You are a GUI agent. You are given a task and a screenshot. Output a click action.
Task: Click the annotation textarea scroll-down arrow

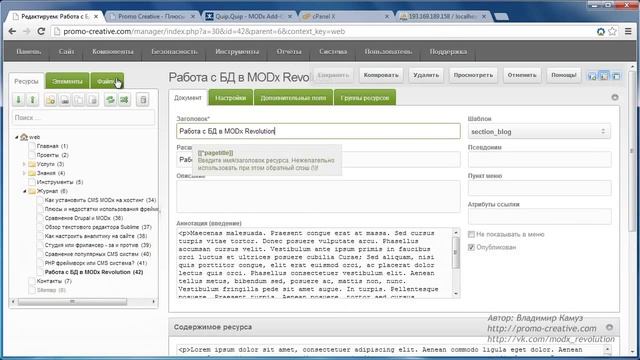coord(456,293)
